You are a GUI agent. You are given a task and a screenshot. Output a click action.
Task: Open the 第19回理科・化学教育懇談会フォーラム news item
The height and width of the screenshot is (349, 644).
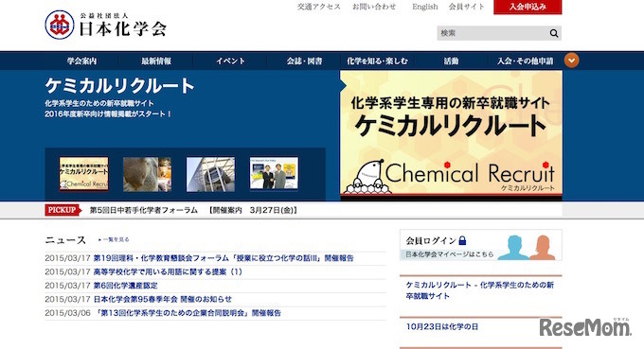[224, 258]
